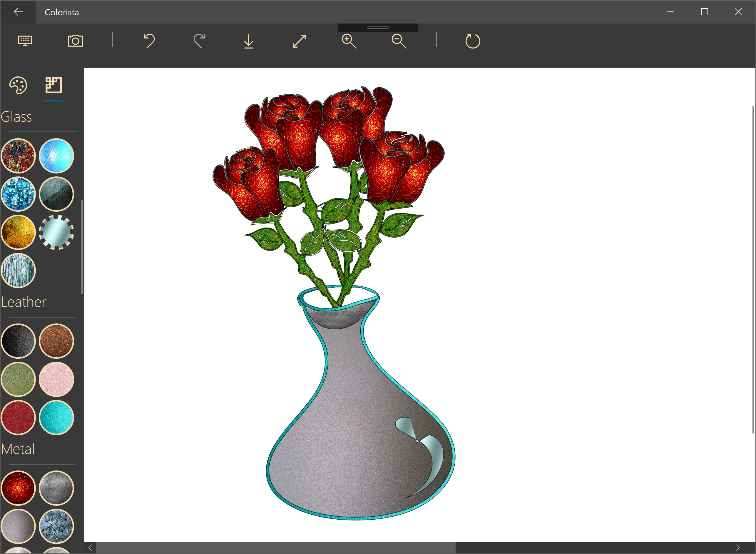The image size is (756, 554).
Task: Pick the turquoise leather texture
Action: coord(56,418)
